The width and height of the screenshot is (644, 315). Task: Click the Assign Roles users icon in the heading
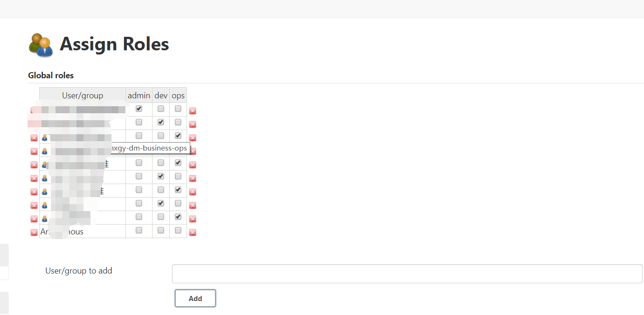tap(41, 45)
